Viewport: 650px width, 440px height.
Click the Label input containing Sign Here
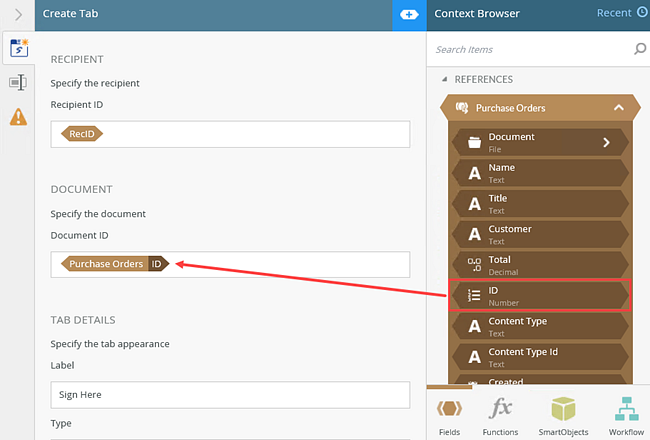(x=230, y=394)
